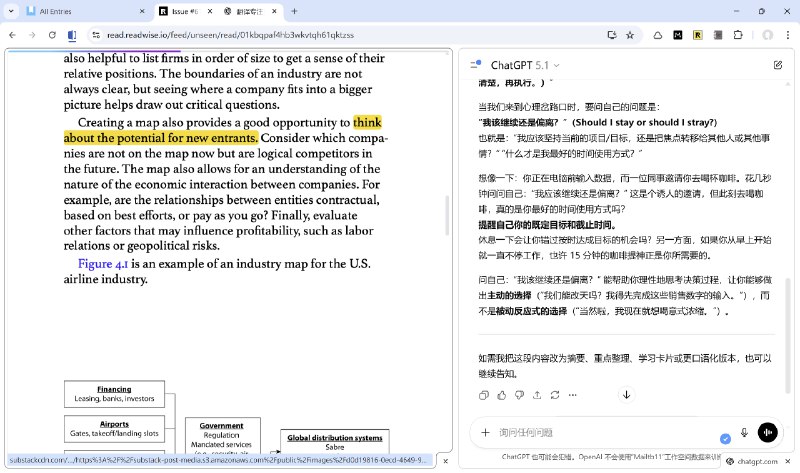This screenshot has height=473, width=800.
Task: Click the Global distribution systems box
Action: click(335, 441)
